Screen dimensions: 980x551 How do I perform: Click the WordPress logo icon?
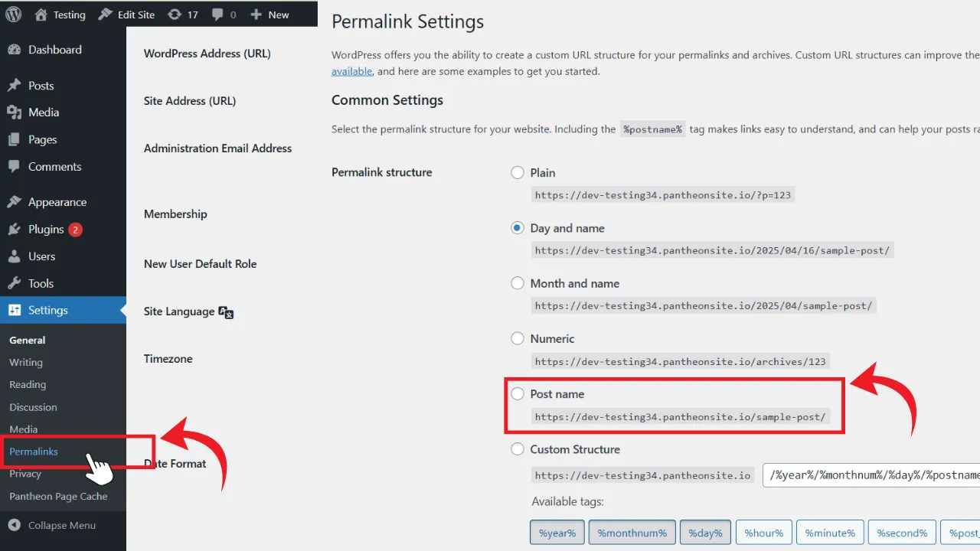tap(14, 14)
